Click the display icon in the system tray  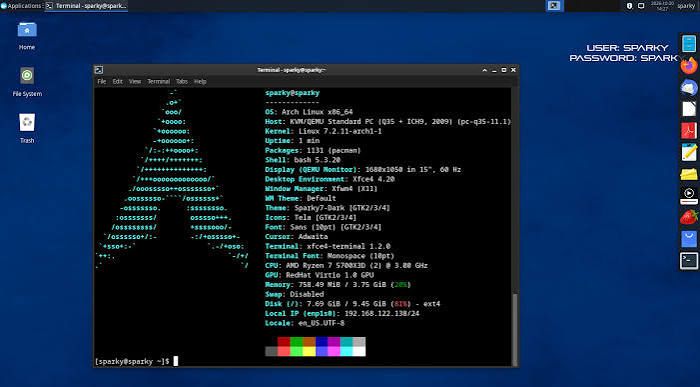(641, 6)
